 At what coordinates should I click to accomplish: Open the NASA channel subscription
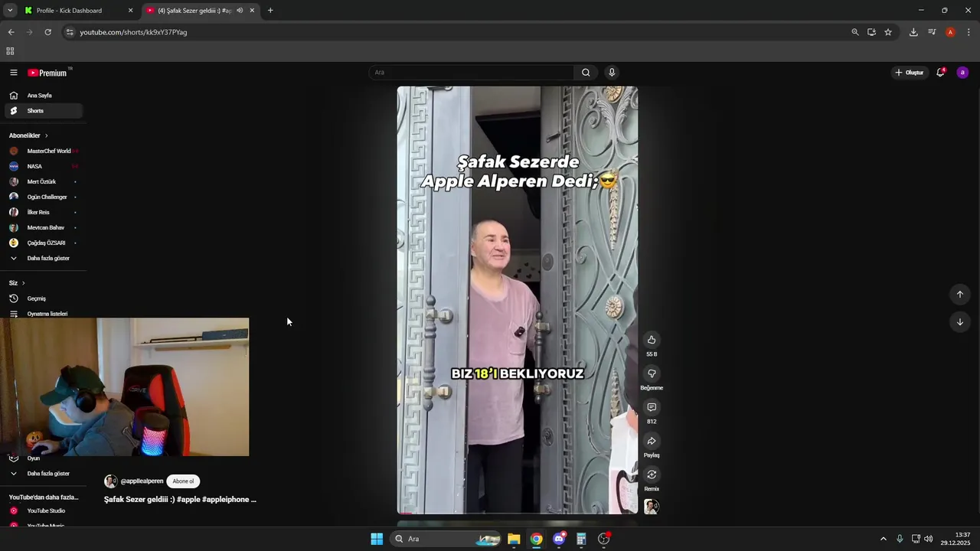pyautogui.click(x=43, y=166)
